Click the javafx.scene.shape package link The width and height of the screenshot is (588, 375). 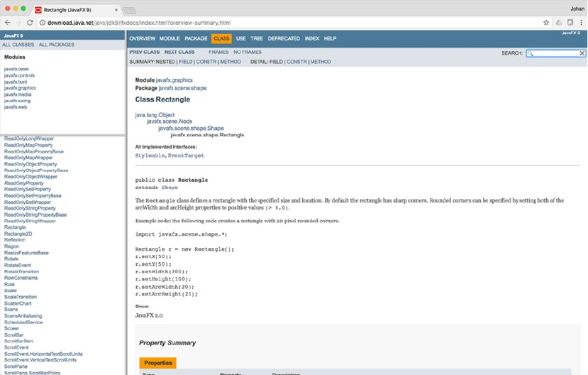tap(182, 88)
